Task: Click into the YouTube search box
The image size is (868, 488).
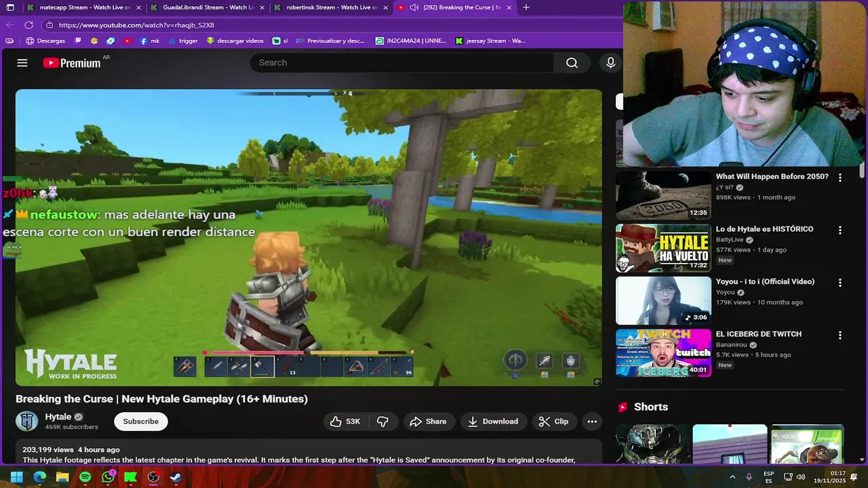Action: [403, 62]
